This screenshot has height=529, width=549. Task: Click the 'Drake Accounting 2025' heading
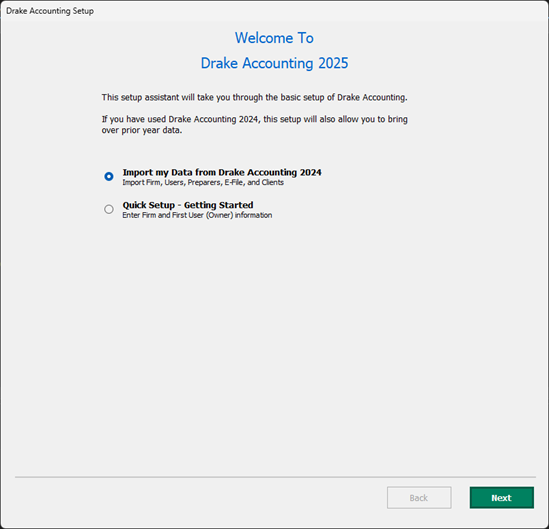click(x=274, y=63)
